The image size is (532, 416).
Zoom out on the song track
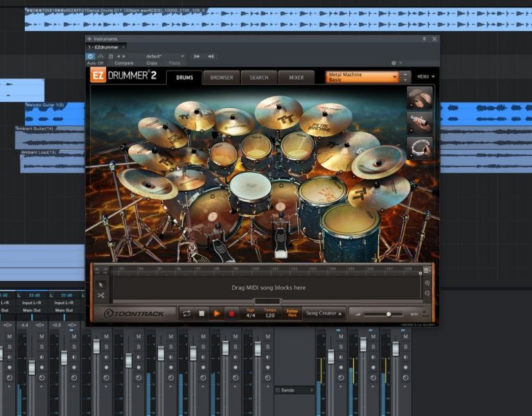click(x=427, y=293)
